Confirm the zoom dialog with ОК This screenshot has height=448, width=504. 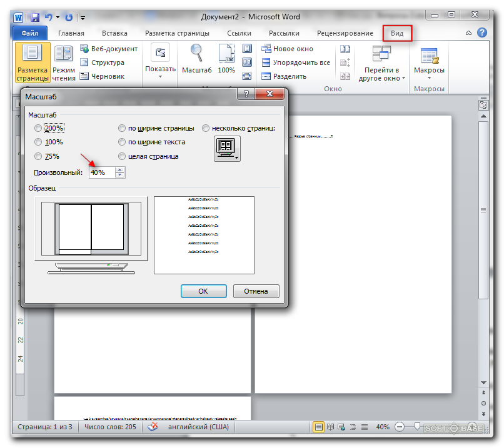[x=203, y=291]
